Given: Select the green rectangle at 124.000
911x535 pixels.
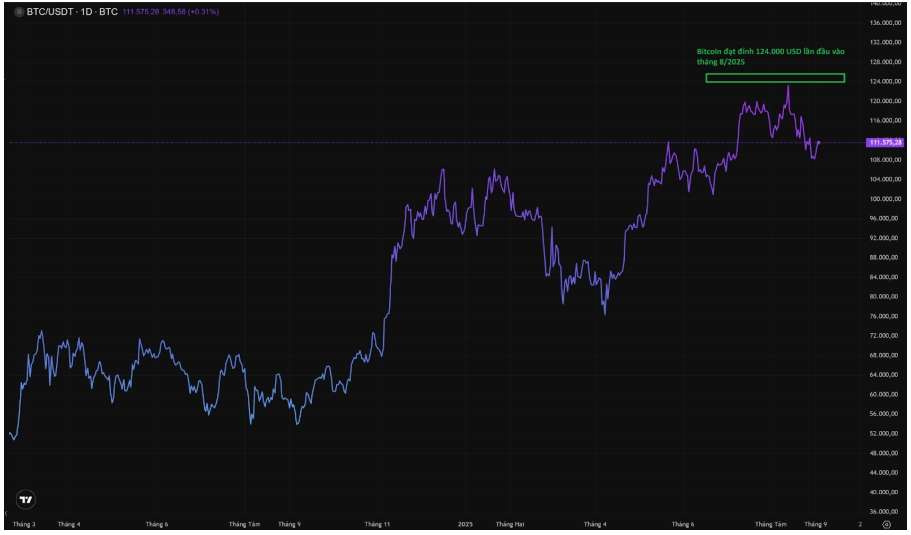Looking at the screenshot, I should pyautogui.click(x=774, y=78).
